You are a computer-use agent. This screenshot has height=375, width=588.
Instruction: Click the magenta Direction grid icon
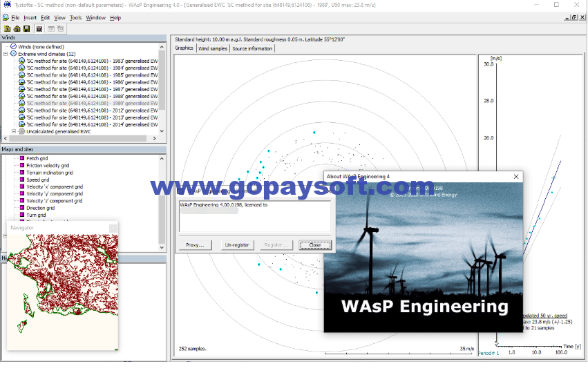tap(22, 208)
